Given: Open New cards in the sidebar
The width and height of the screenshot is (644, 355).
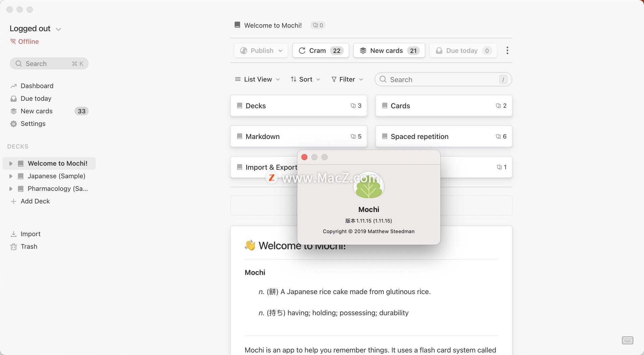Looking at the screenshot, I should [x=37, y=111].
